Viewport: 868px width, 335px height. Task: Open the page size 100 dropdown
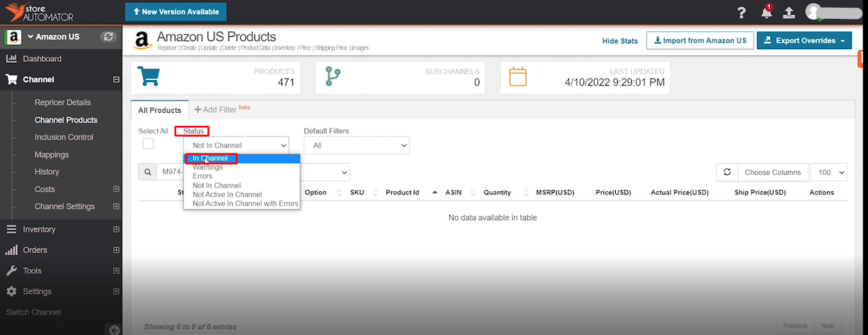(x=828, y=172)
